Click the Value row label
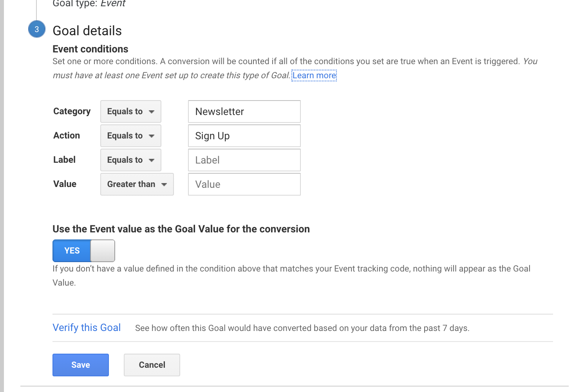 coord(65,184)
